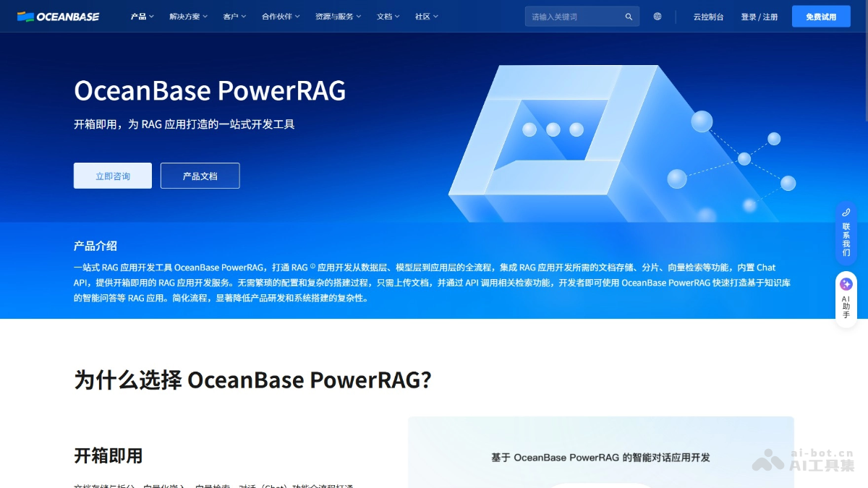Image resolution: width=868 pixels, height=488 pixels.
Task: Open the AI助手 sparkle assistant icon
Action: 846,284
